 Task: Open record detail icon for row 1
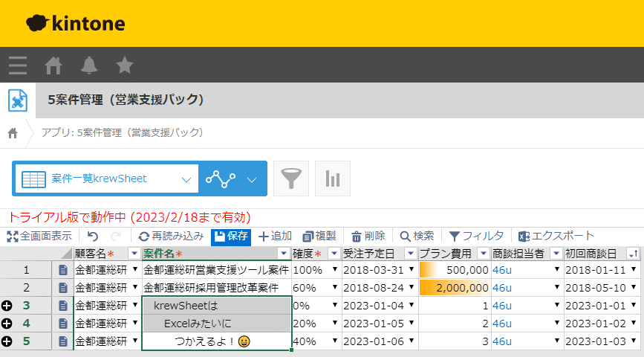point(63,270)
